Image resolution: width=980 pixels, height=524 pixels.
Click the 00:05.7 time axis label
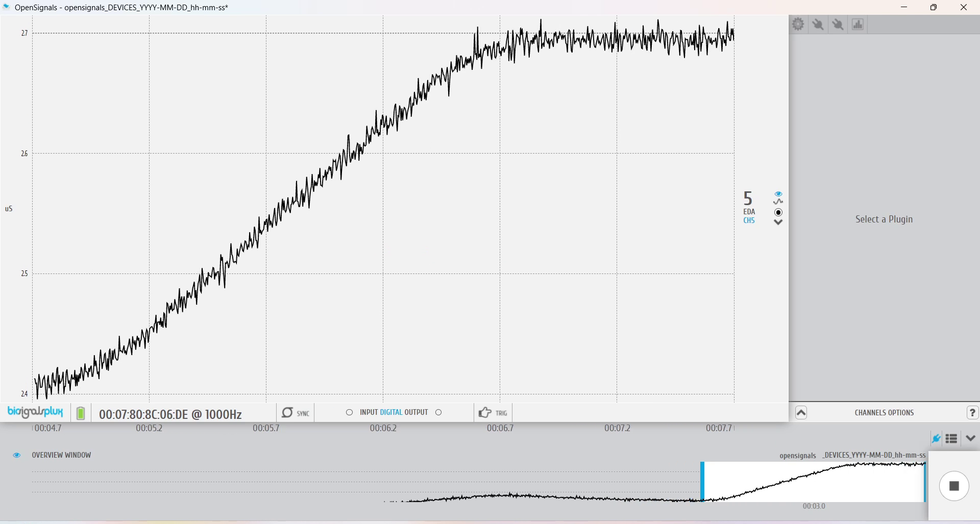pos(266,428)
